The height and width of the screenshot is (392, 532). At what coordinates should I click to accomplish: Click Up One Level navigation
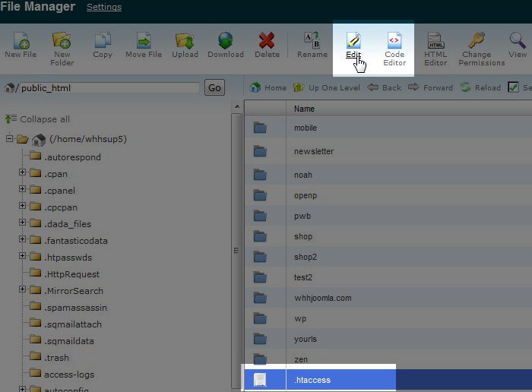328,87
